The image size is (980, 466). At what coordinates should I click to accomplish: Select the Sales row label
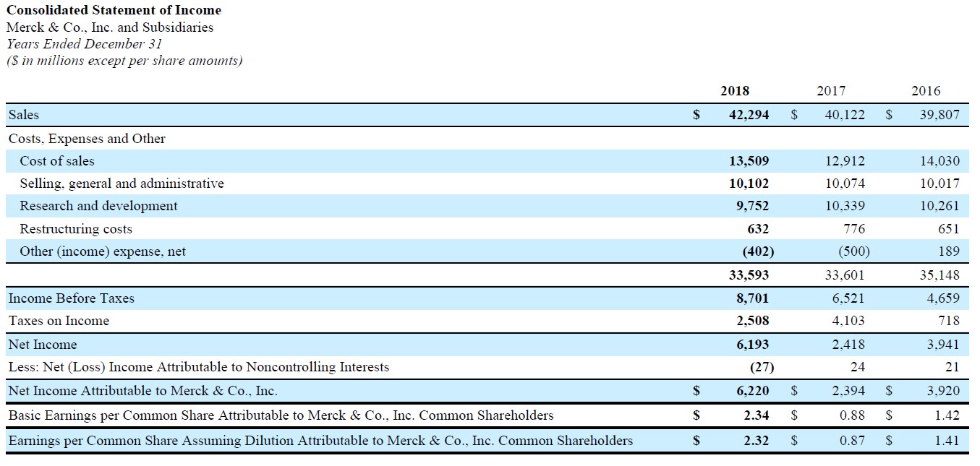(24, 115)
